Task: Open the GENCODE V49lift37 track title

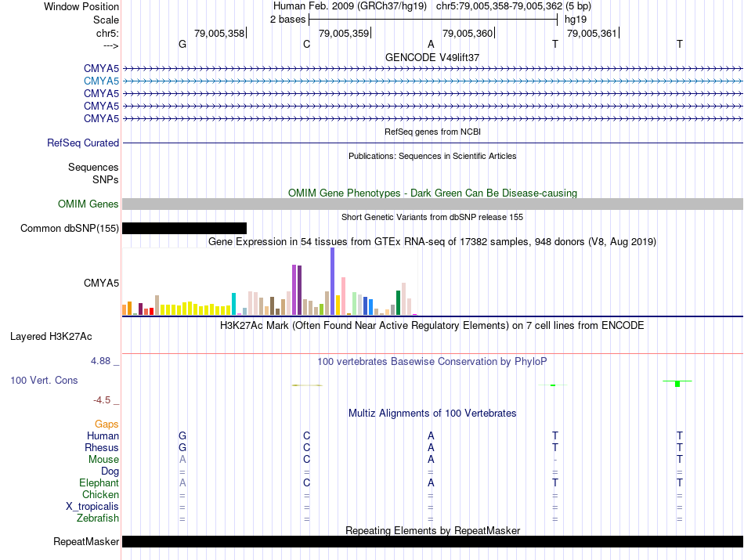Action: [x=432, y=57]
